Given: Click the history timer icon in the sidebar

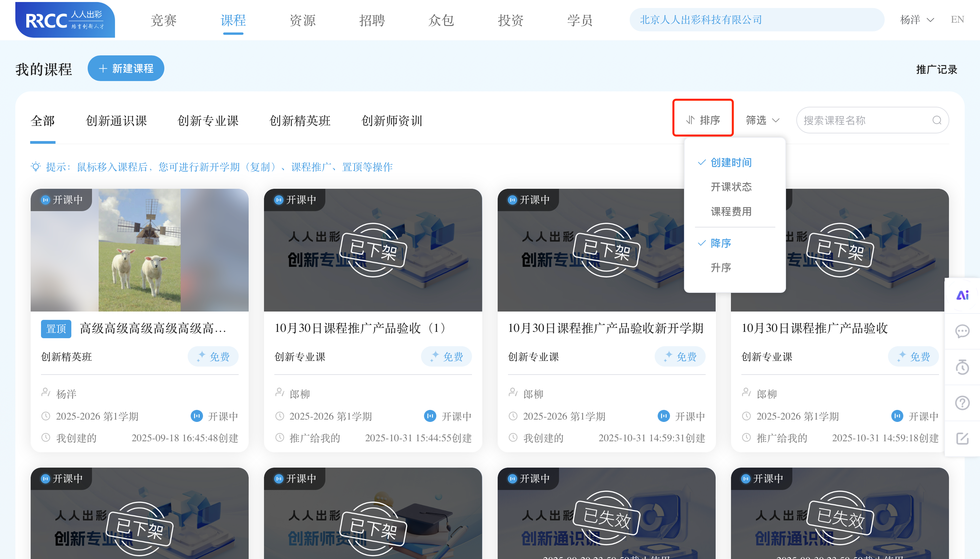Looking at the screenshot, I should click(x=962, y=367).
